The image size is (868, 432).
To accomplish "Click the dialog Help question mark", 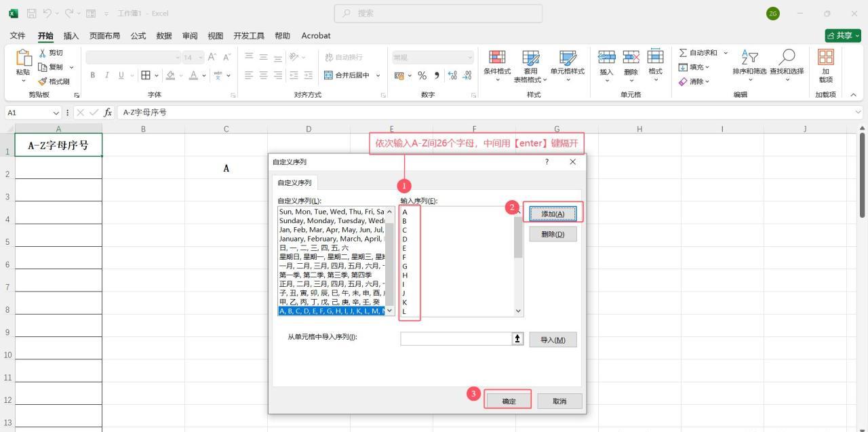I will coord(547,162).
